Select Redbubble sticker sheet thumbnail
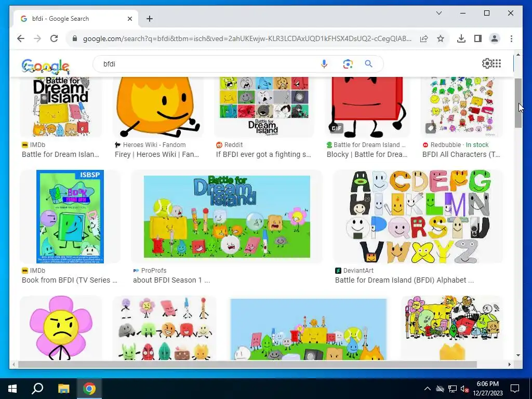 coord(462,107)
